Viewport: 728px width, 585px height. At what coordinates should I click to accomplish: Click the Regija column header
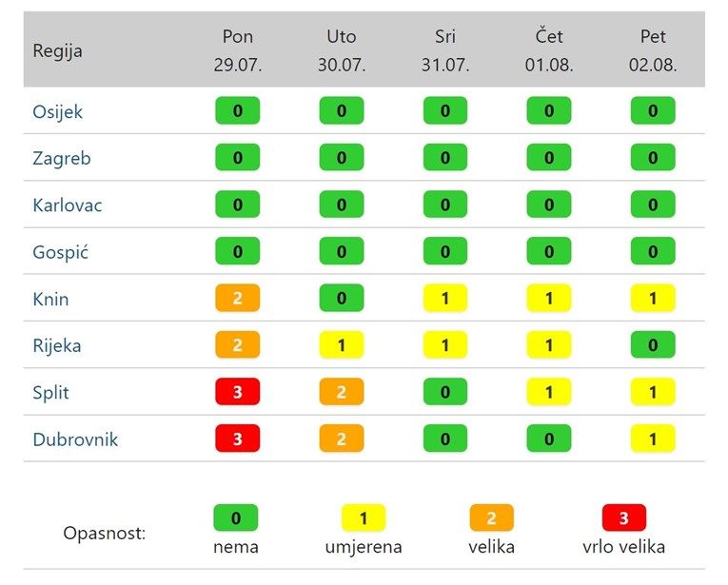click(x=58, y=50)
